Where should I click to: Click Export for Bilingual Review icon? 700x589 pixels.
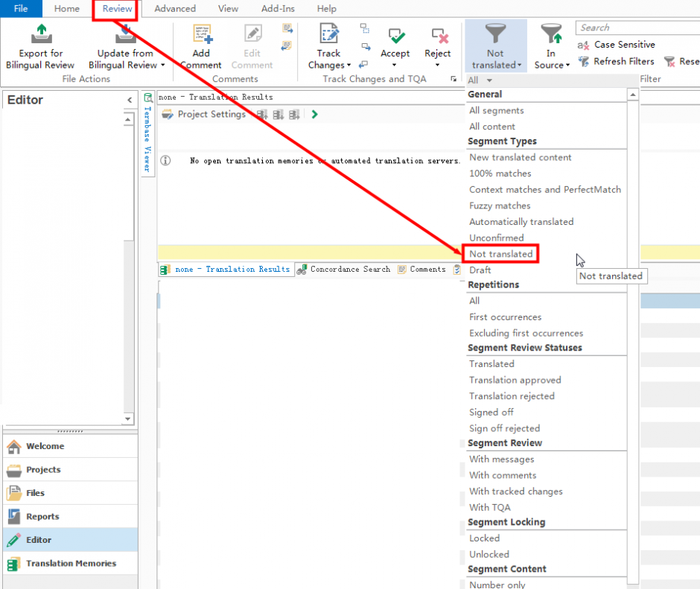coord(41,35)
